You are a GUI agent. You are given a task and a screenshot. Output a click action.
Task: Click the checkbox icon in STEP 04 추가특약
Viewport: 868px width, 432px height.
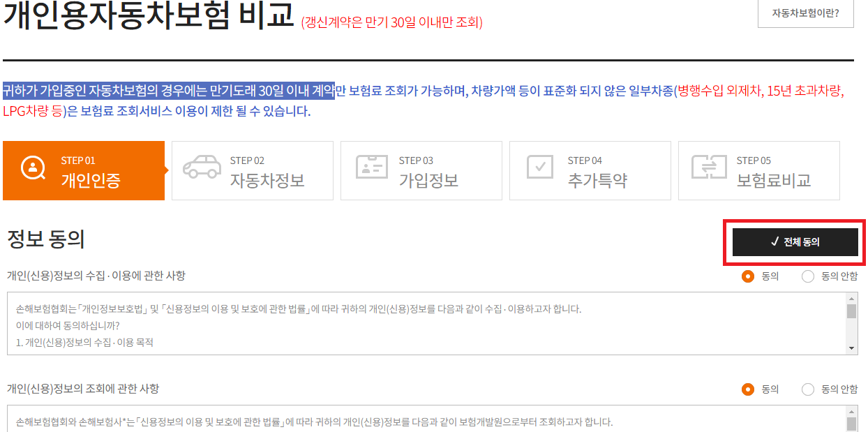(x=541, y=167)
